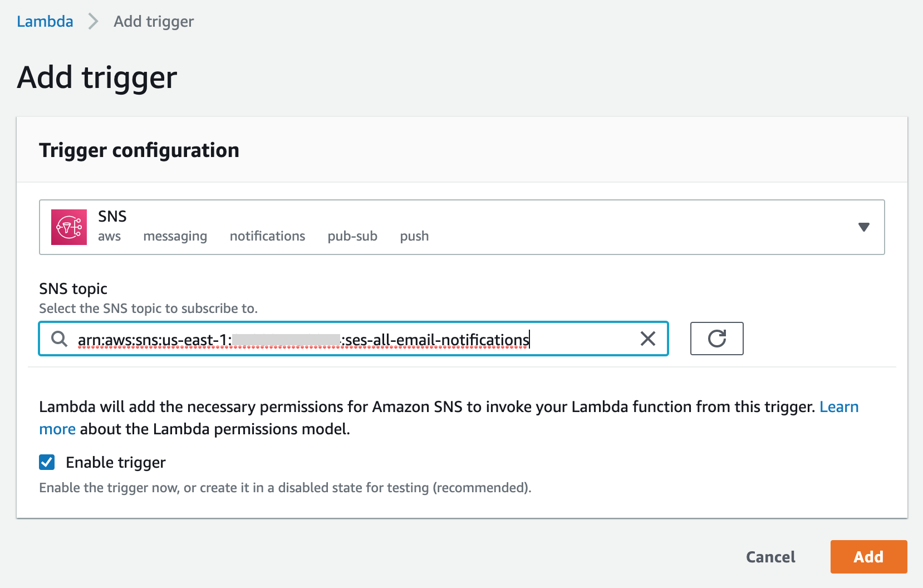Screen dimensions: 923x588
Task: Click the "Enable trigger" label text
Action: tap(116, 463)
